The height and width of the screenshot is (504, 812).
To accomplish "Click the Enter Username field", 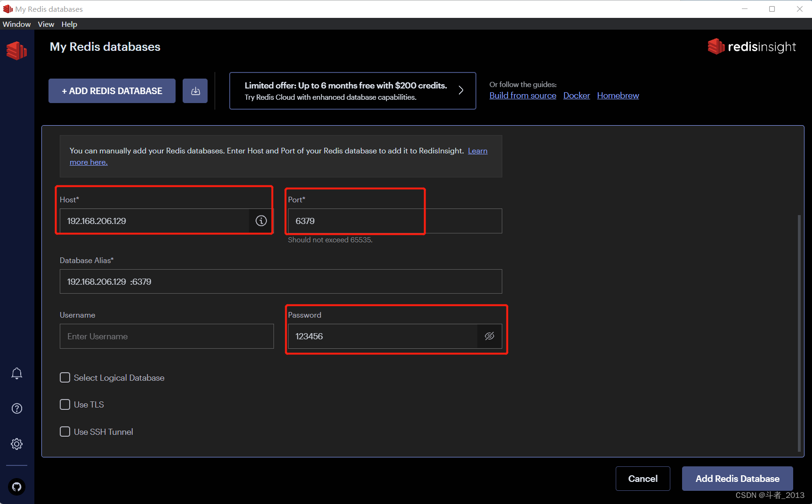I will click(167, 336).
